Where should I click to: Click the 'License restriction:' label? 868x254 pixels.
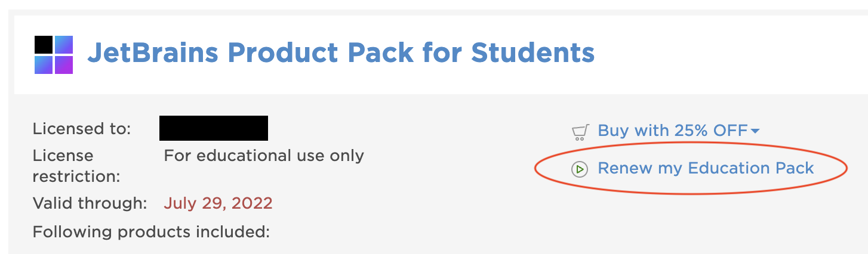[76, 166]
